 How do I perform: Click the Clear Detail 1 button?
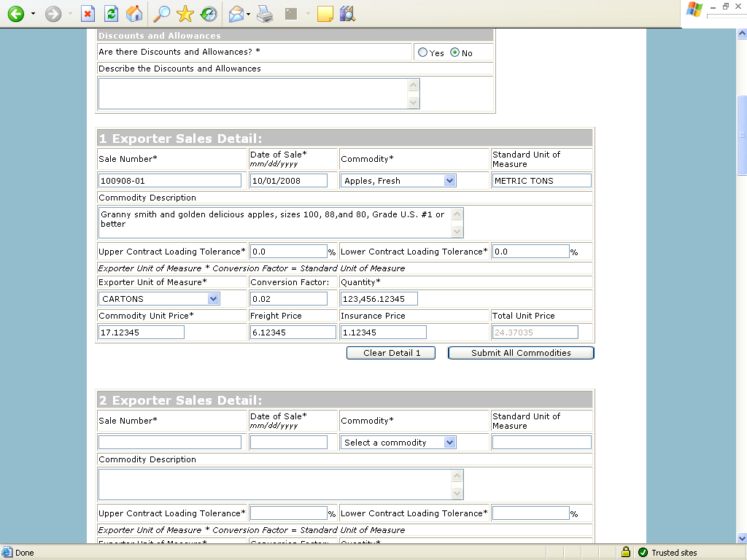pyautogui.click(x=391, y=353)
